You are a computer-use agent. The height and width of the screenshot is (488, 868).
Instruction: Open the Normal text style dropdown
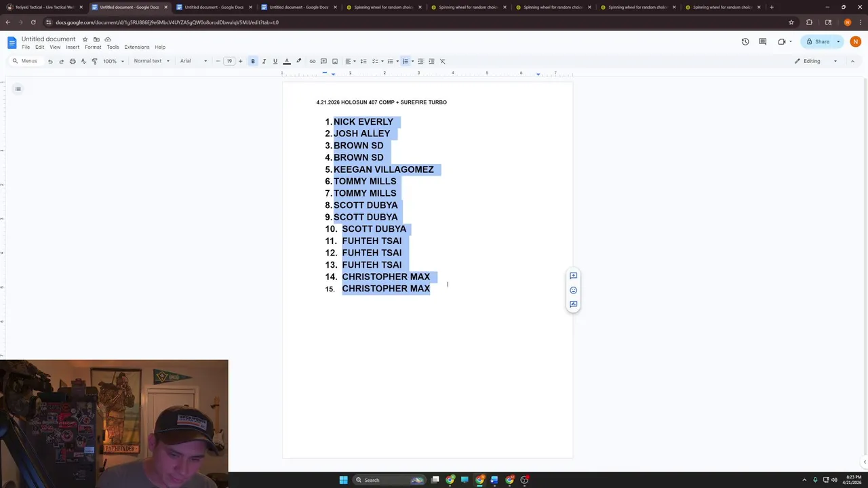(151, 61)
